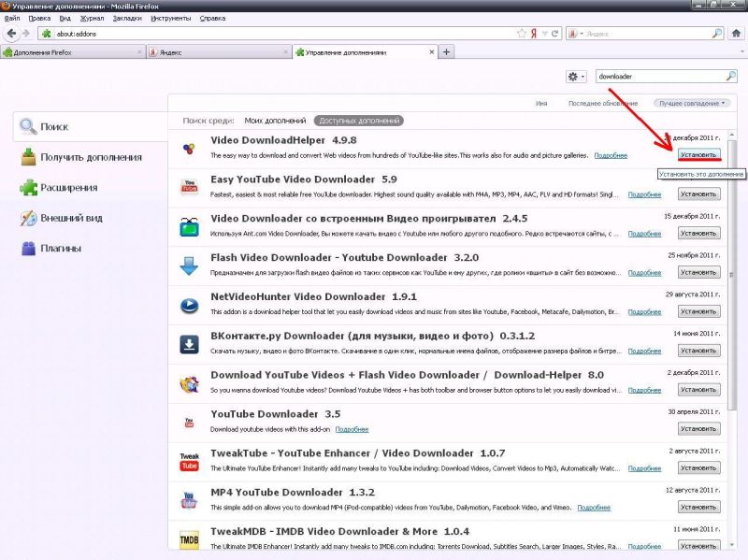Open Подробнее link for YouTube Downloader 3.5
The width and height of the screenshot is (748, 560).
tap(352, 429)
